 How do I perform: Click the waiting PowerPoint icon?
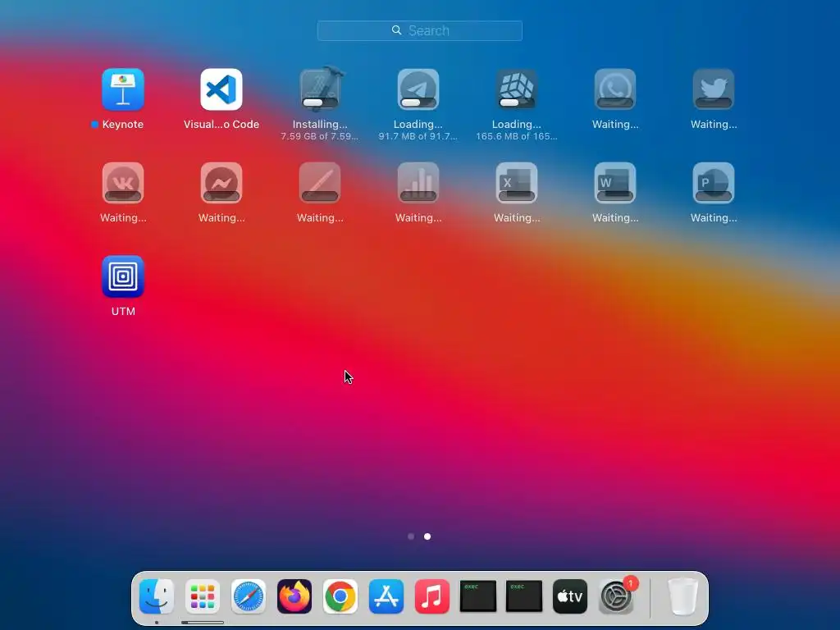(714, 183)
